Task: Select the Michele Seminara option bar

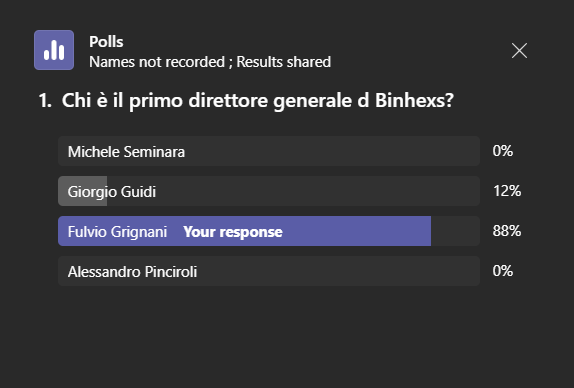Action: tap(269, 151)
